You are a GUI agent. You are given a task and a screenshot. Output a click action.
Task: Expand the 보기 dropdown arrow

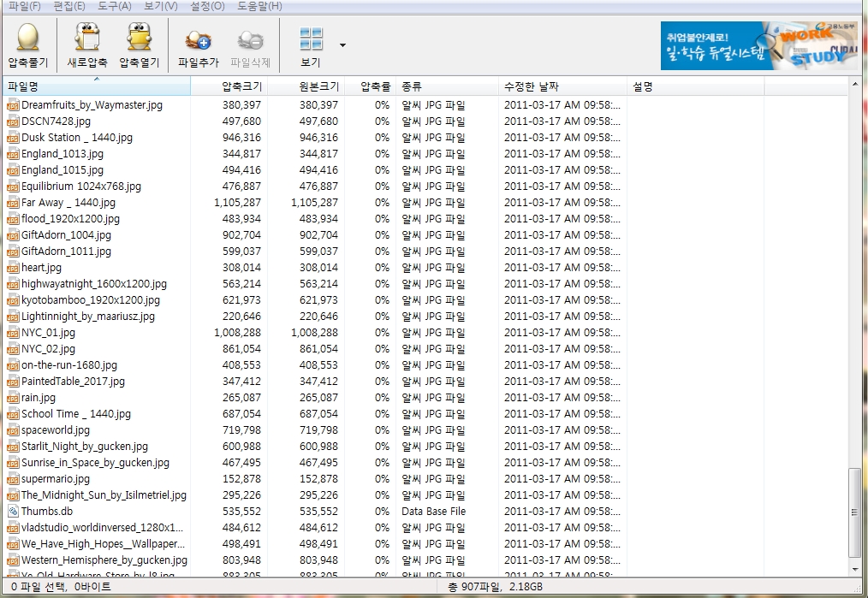tap(342, 44)
